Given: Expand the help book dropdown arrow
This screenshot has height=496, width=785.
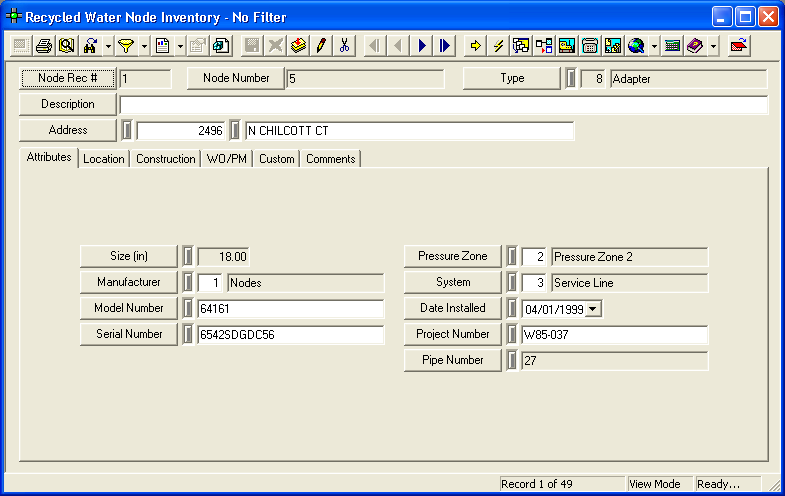Looking at the screenshot, I should (x=713, y=47).
